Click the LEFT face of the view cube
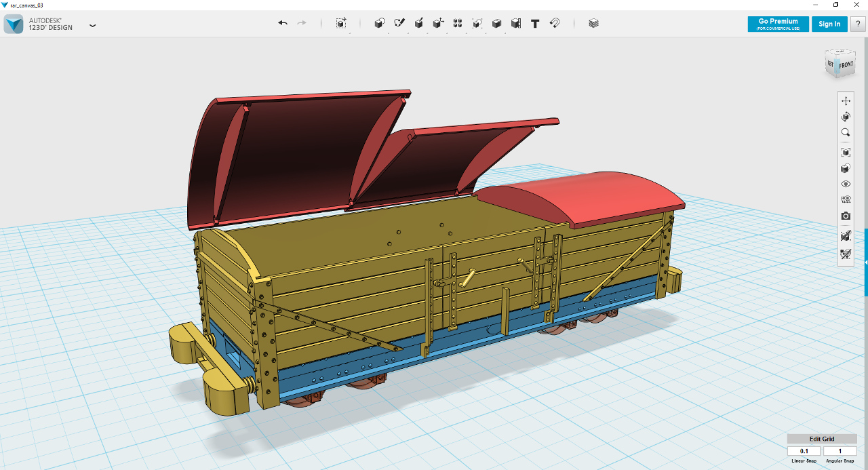Image resolution: width=868 pixels, height=470 pixels. click(x=831, y=64)
